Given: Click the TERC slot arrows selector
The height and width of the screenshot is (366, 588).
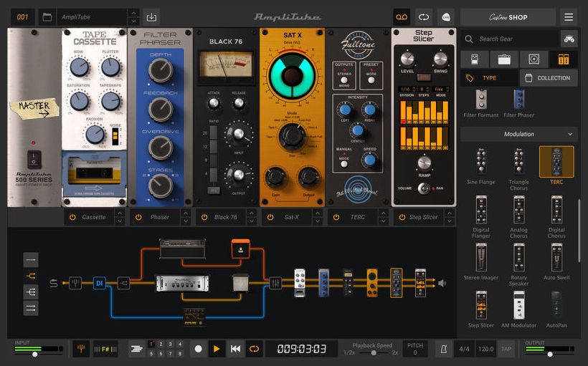Looking at the screenshot, I should [x=383, y=217].
